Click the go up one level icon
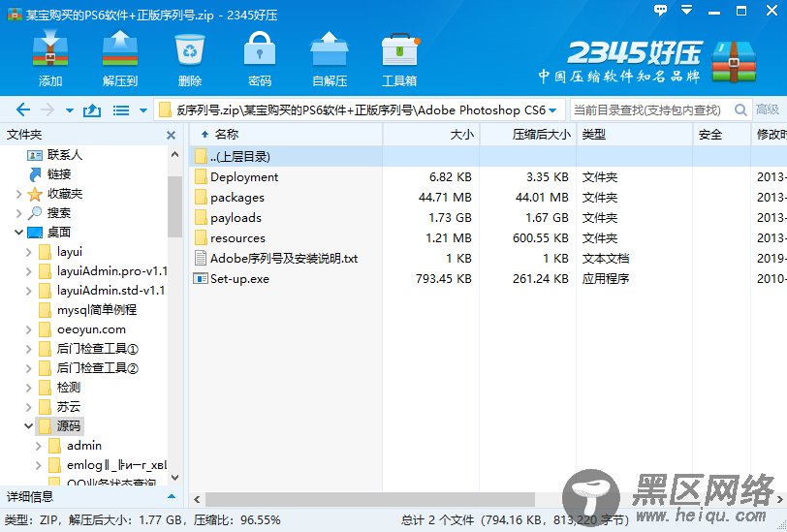Viewport: 787px width, 532px height. point(92,110)
